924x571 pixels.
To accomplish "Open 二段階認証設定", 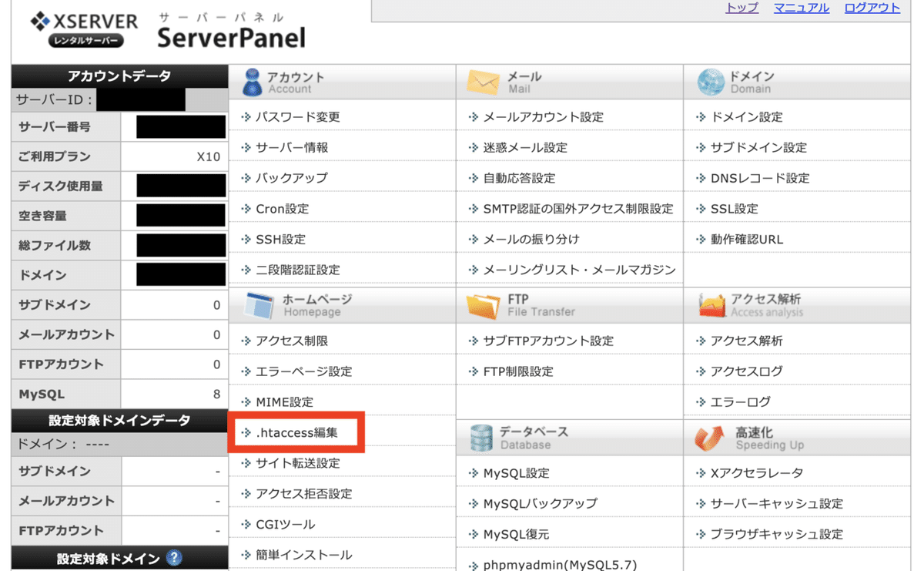I will pos(298,270).
